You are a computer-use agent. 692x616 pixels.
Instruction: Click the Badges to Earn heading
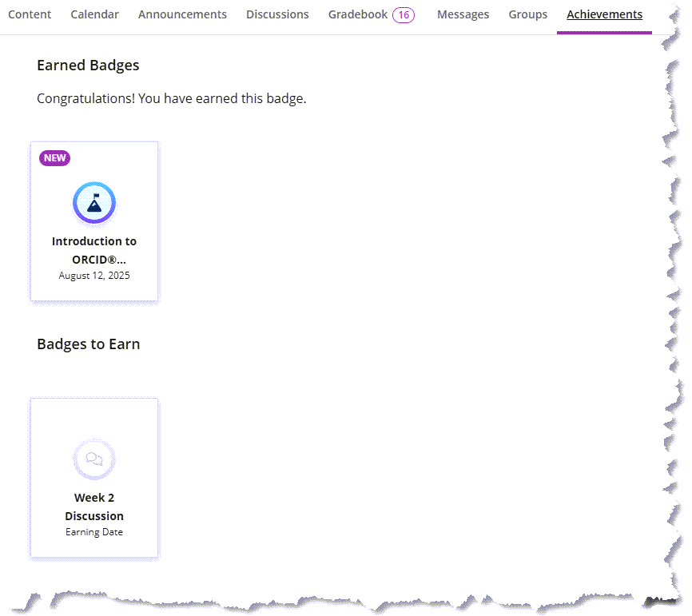88,344
